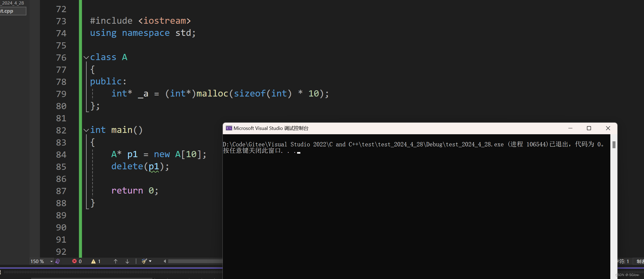Go to next issue with down arrow
This screenshot has width=644, height=279.
127,261
